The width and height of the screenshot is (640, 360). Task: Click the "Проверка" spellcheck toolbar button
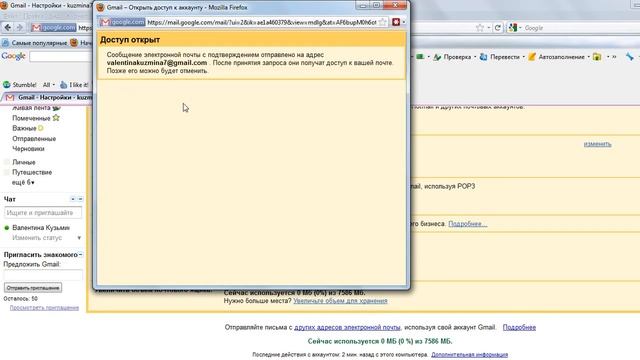pos(452,57)
